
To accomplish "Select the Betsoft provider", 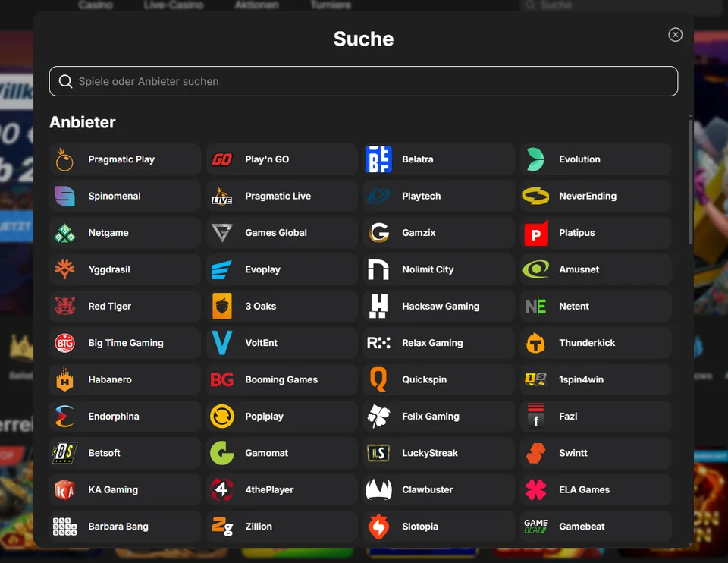I will tap(125, 453).
